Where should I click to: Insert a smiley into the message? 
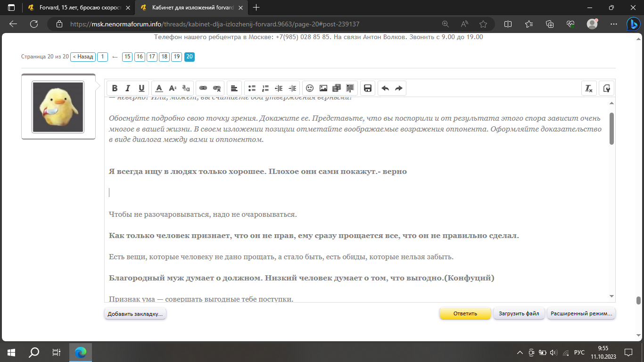309,88
